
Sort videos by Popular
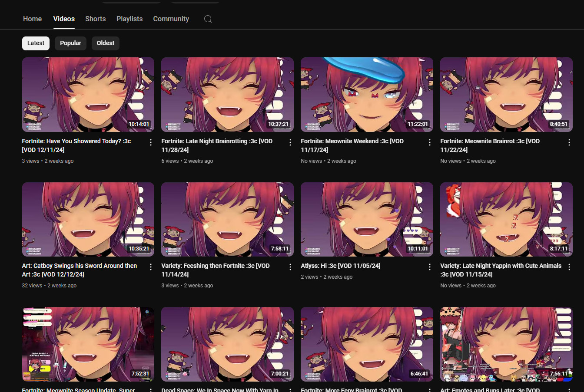[x=70, y=43]
